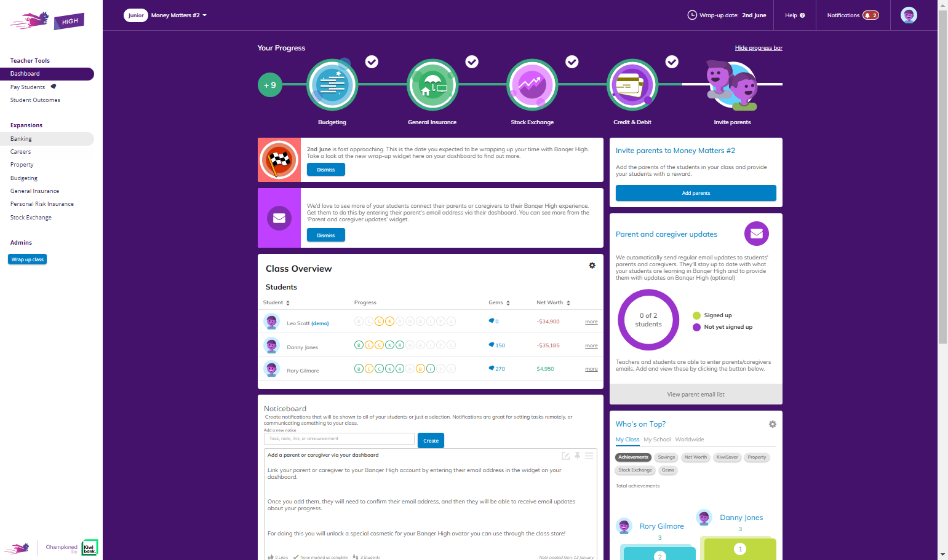Open the Banking expansion in sidebar
The width and height of the screenshot is (948, 560).
47,139
